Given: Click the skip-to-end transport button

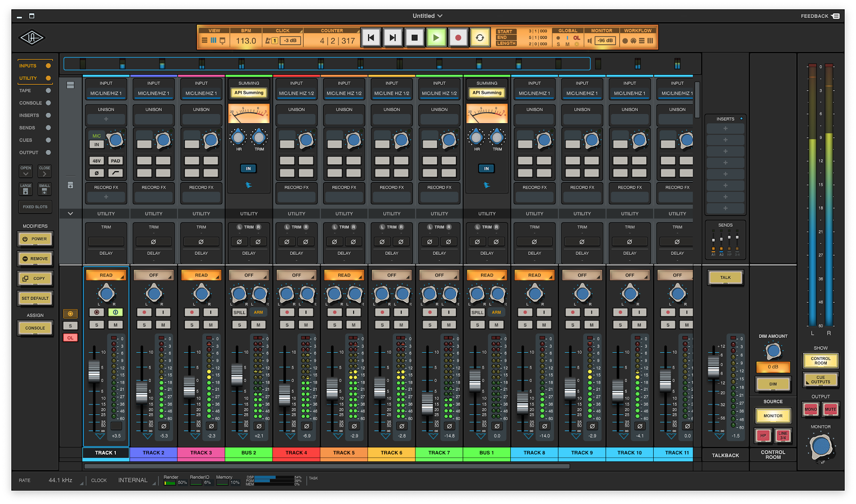Looking at the screenshot, I should tap(392, 38).
